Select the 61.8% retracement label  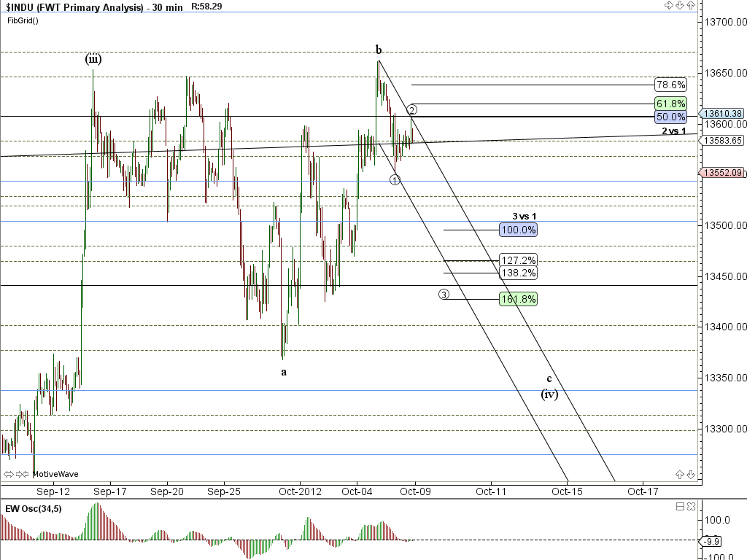coord(670,104)
